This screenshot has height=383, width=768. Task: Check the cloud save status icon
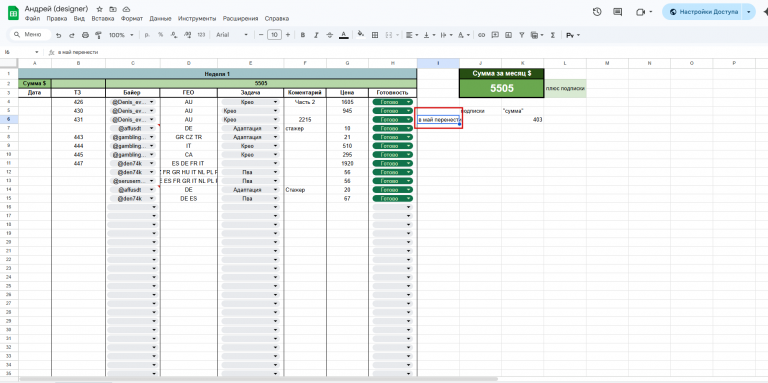tap(126, 9)
